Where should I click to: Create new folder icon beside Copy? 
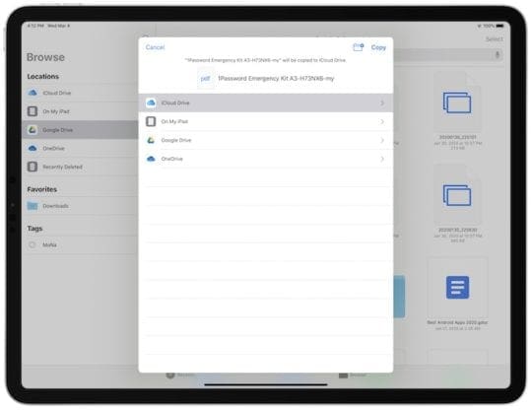[x=358, y=47]
